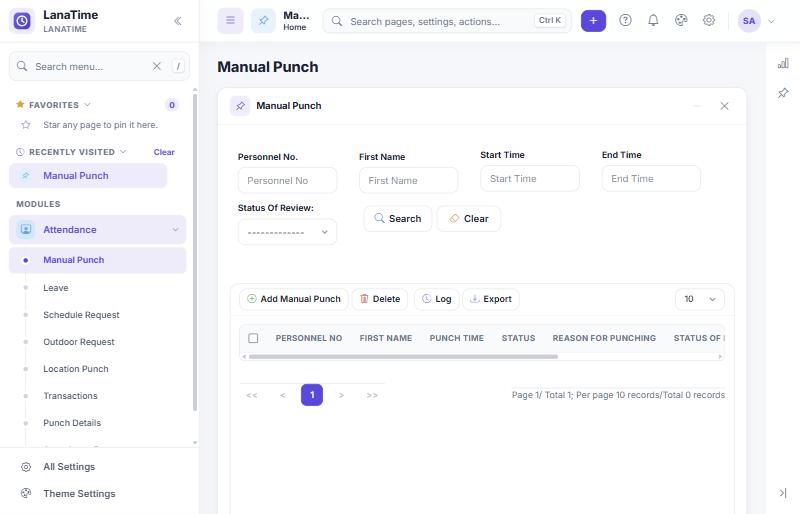
Task: Click the End Time input field
Action: tap(651, 179)
